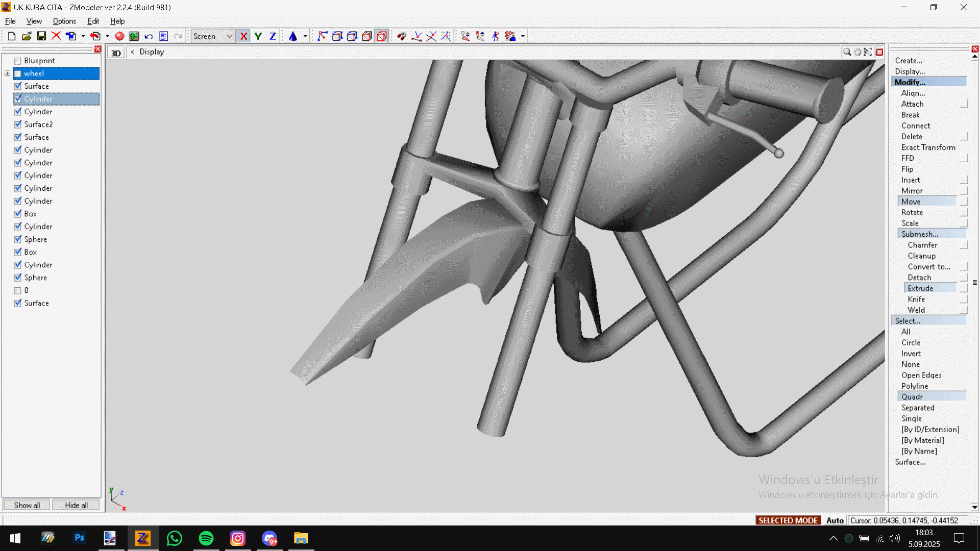Viewport: 980px width, 551px height.
Task: Check the object named 0 checkbox
Action: click(18, 290)
